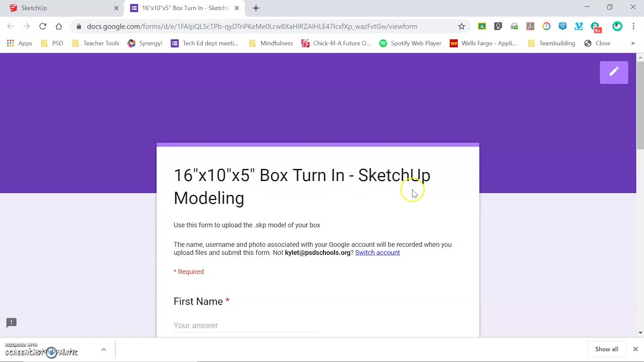
Task: Open the Chrome three-dot menu
Action: 633,26
